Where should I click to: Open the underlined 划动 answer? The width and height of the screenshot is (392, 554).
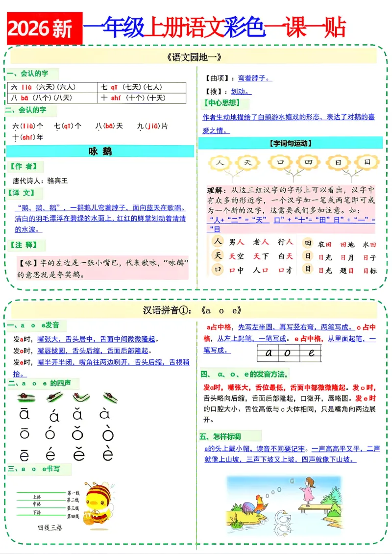click(241, 92)
